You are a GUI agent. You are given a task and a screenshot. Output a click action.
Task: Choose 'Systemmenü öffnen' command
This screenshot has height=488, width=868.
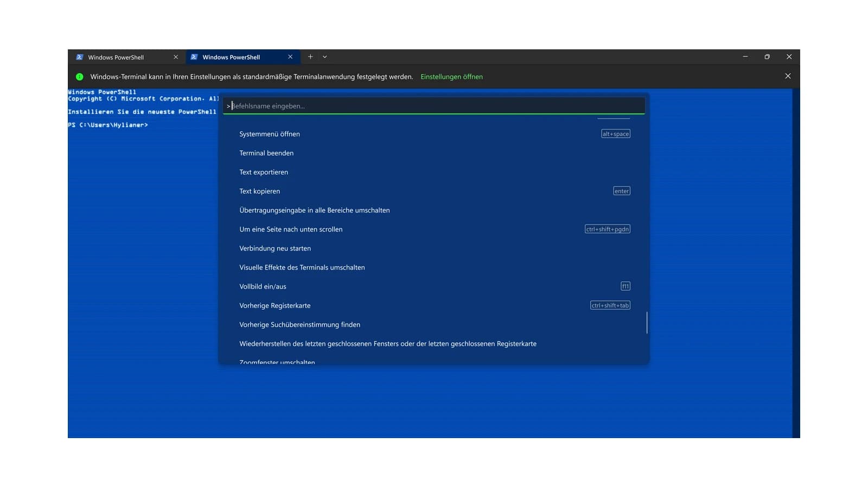(434, 134)
